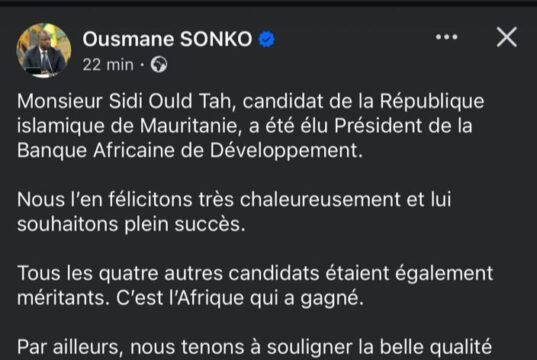537x360 pixels.
Task: Click the word Mauritanie in the post
Action: pyautogui.click(x=188, y=126)
